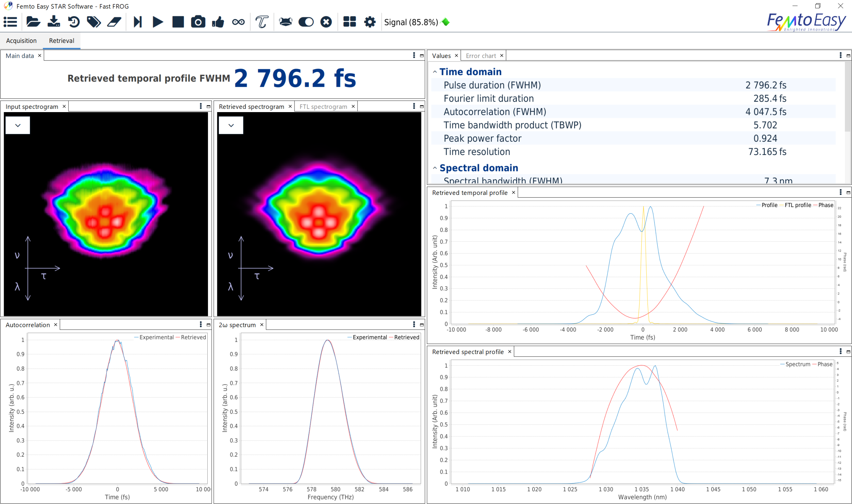Open the tags icon in toolbar
852x504 pixels.
click(94, 22)
